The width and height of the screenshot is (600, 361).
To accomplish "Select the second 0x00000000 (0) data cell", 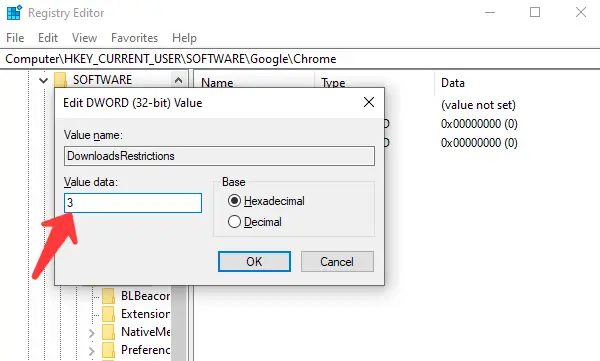I will click(479, 143).
